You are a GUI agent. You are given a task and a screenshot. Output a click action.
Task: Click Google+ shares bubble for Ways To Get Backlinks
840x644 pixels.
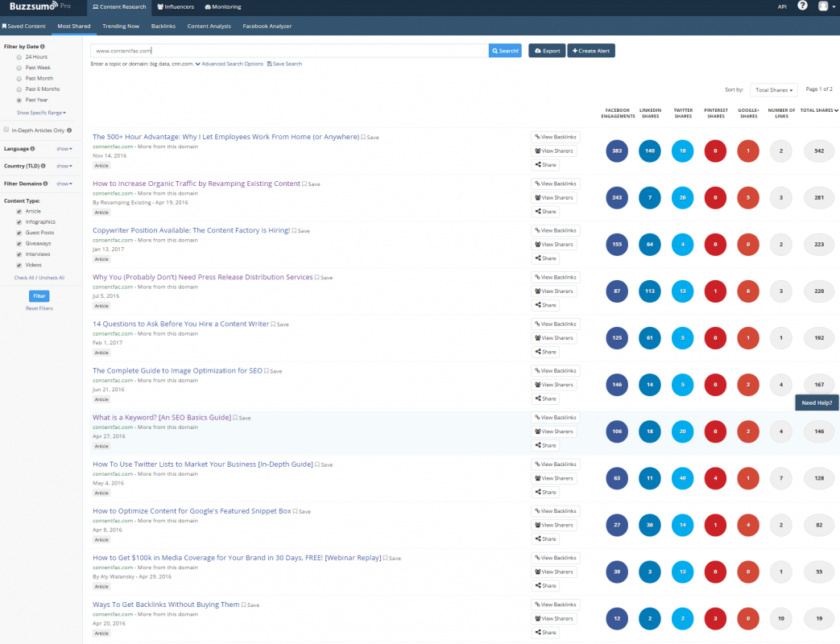coord(748,618)
